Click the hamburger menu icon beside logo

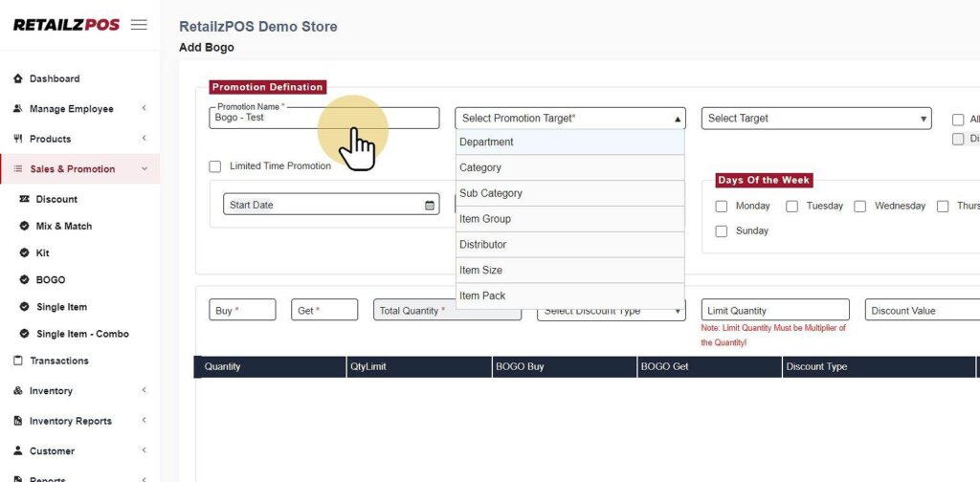coord(139,25)
